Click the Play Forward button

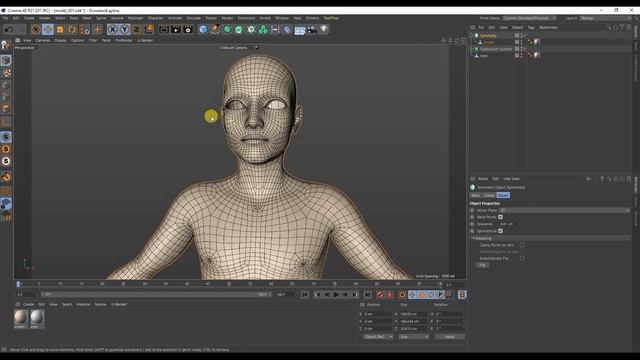click(336, 295)
